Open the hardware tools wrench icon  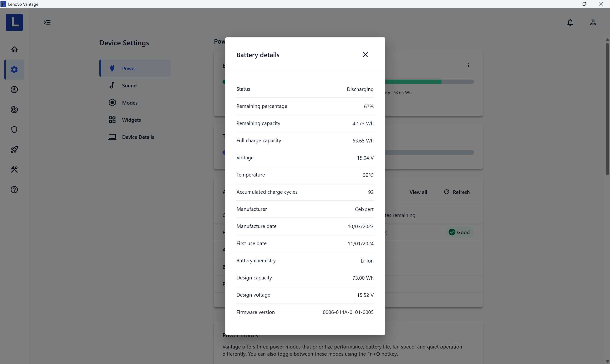click(x=14, y=169)
